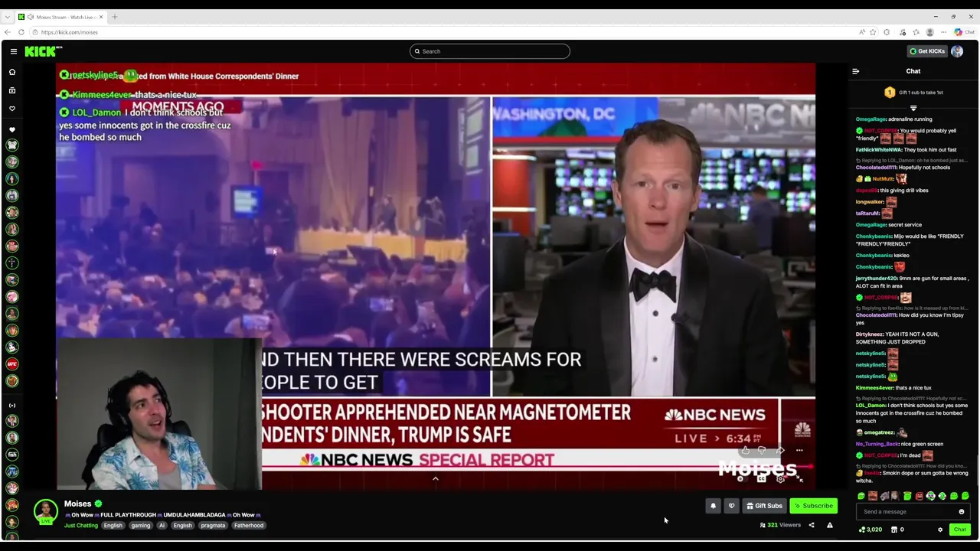Exit fullscreen using player arrows icon
Viewport: 980px width, 551px height.
[x=799, y=479]
